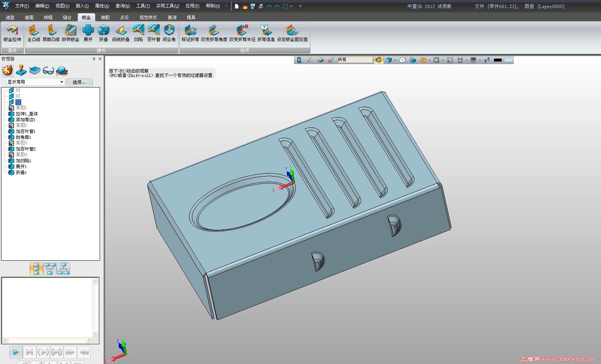
Task: Click the light blue color swatch
Action: [508, 60]
